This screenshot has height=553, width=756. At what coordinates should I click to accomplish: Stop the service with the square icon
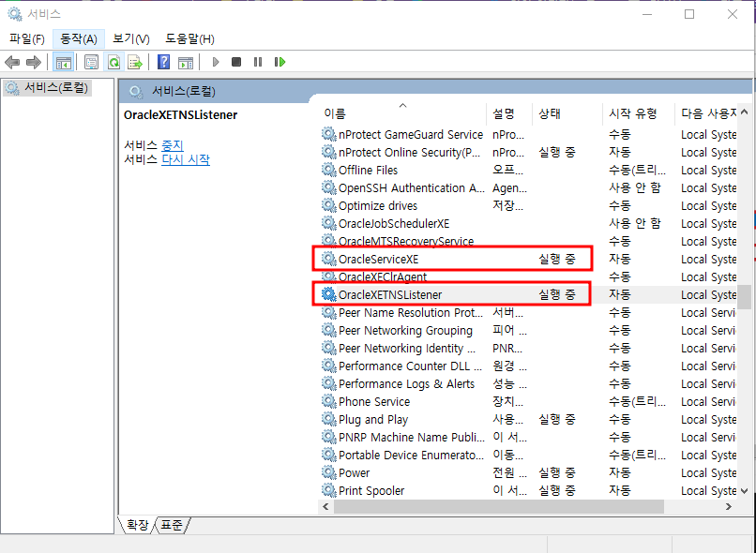click(236, 62)
